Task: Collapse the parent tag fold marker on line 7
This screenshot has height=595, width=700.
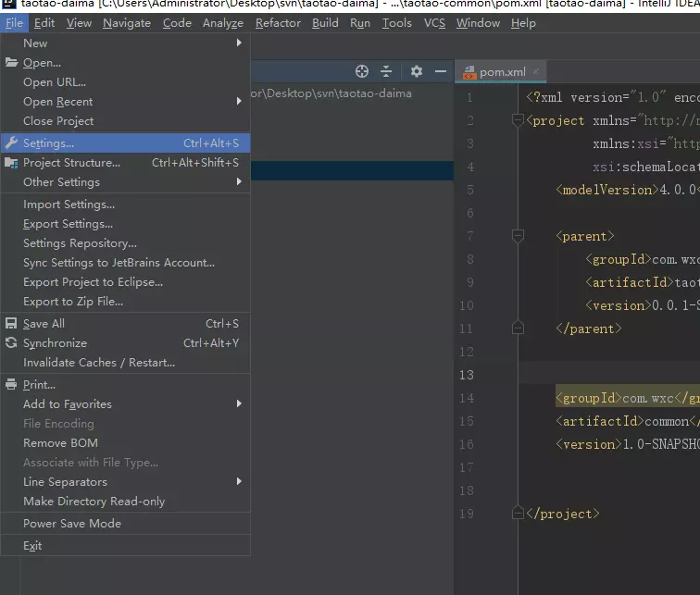Action: [518, 236]
